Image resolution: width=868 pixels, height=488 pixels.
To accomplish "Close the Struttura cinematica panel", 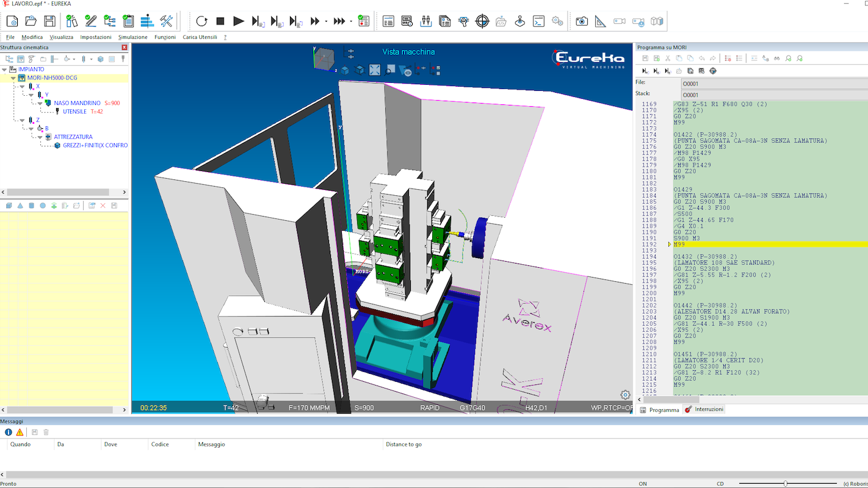I will tap(125, 48).
